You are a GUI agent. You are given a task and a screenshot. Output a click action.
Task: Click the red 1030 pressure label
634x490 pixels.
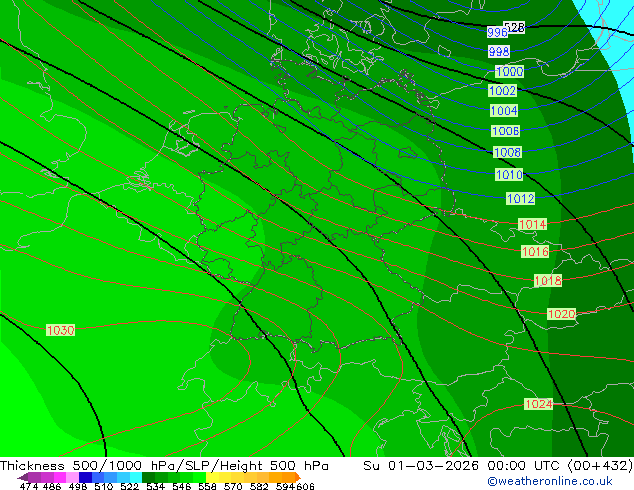point(61,330)
